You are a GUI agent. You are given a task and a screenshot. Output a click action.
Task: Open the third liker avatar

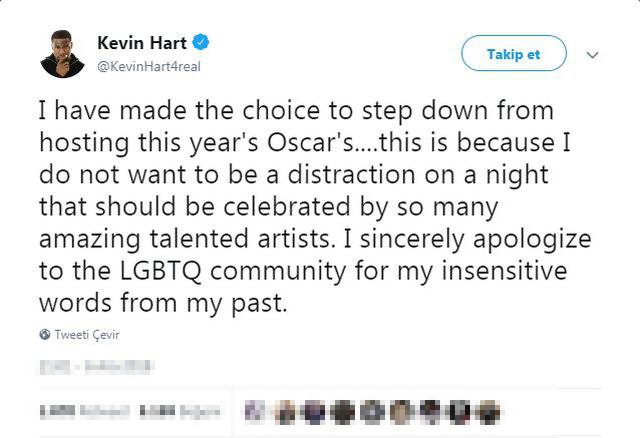pyautogui.click(x=314, y=410)
